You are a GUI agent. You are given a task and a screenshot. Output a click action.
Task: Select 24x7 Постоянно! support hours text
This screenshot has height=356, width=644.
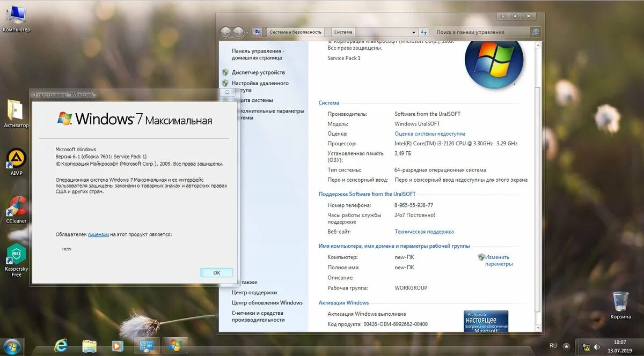pos(415,215)
